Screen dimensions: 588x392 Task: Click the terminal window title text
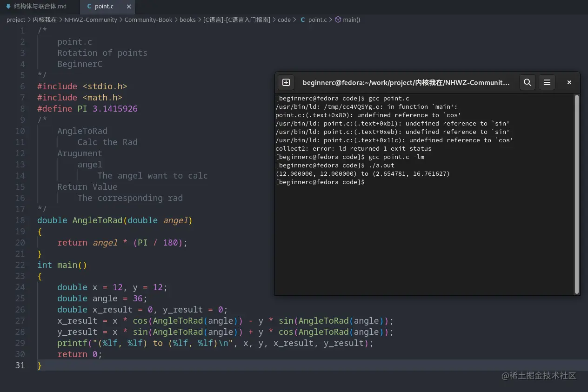coord(406,82)
